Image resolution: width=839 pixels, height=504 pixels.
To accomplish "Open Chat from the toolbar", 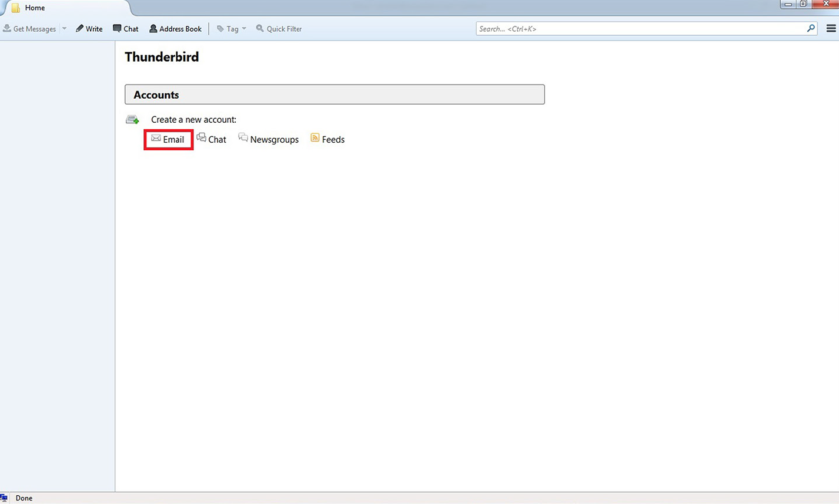I will pyautogui.click(x=126, y=29).
